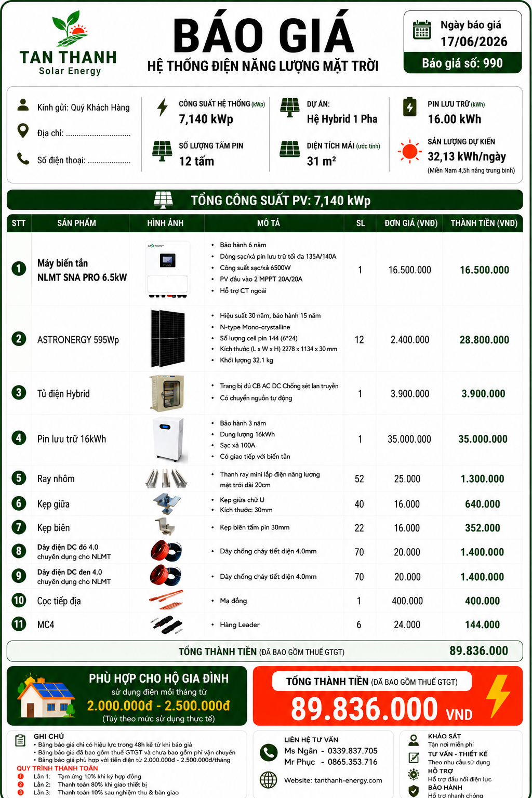Click the Sản phẩm column header

tap(77, 223)
